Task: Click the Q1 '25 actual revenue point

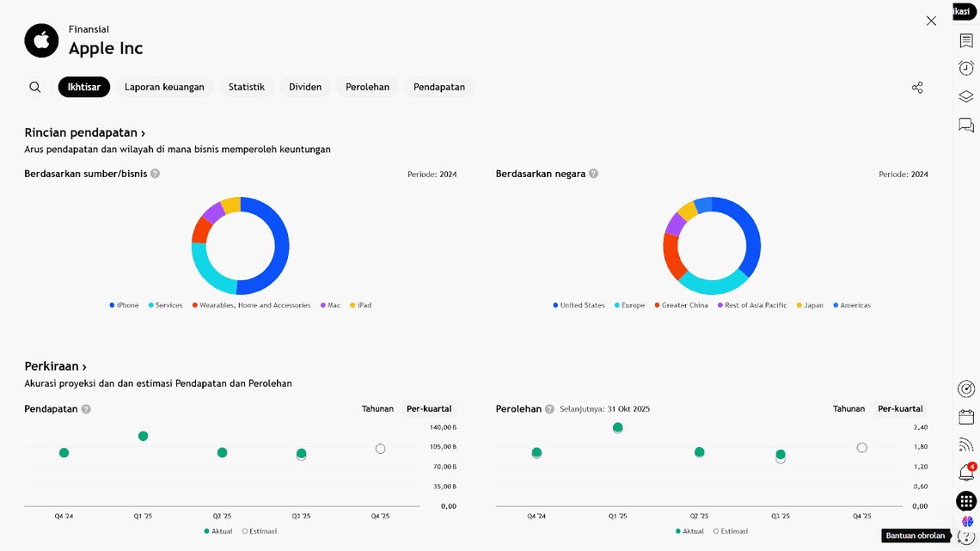Action: point(143,436)
